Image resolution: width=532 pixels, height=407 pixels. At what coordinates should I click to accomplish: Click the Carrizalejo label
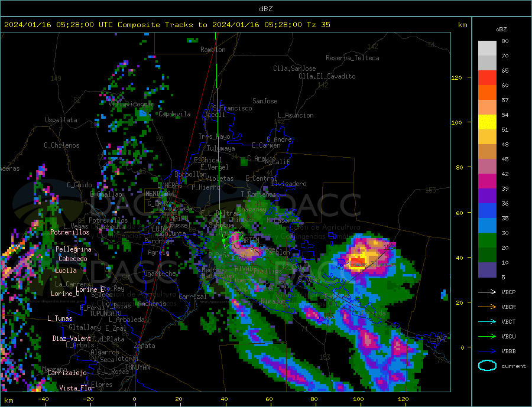pyautogui.click(x=67, y=373)
